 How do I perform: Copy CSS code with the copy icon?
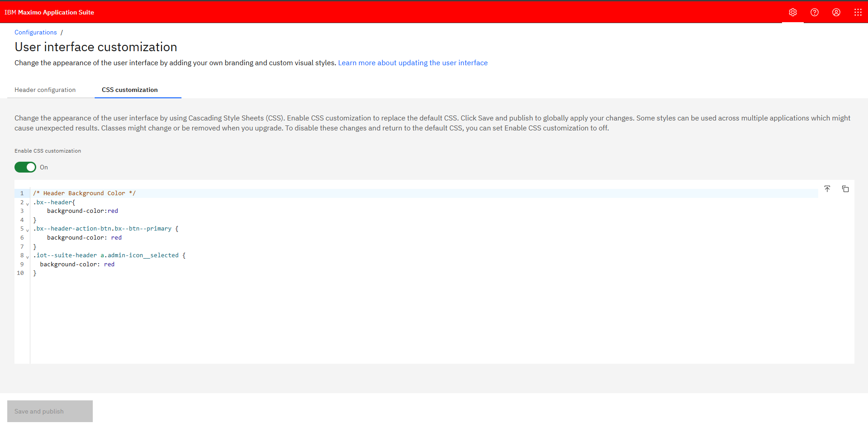pos(845,189)
